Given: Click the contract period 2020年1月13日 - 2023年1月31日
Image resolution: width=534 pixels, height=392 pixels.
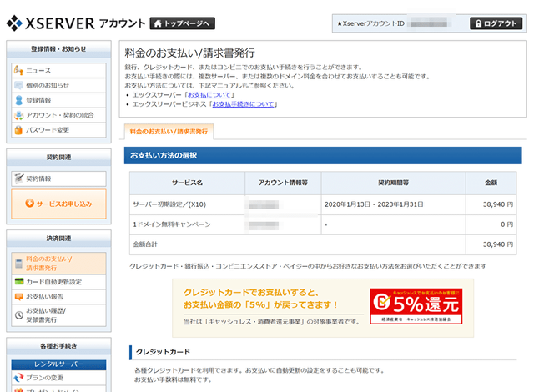Looking at the screenshot, I should [x=374, y=204].
